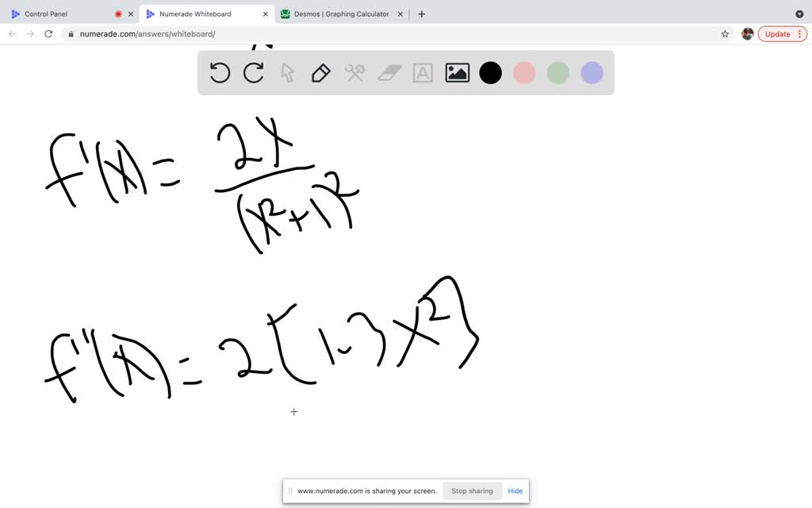
Task: Select the red pen color swatch
Action: coord(524,72)
